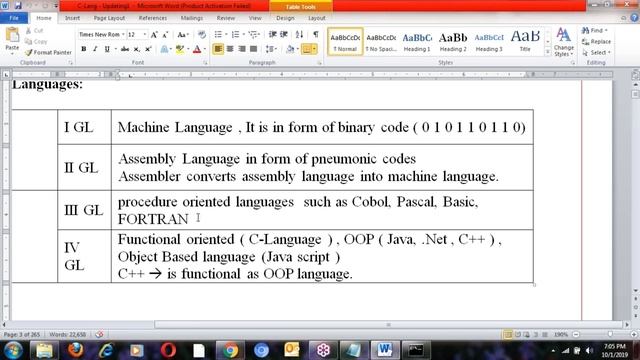Click the Center alignment icon
640x360 pixels.
click(x=230, y=49)
